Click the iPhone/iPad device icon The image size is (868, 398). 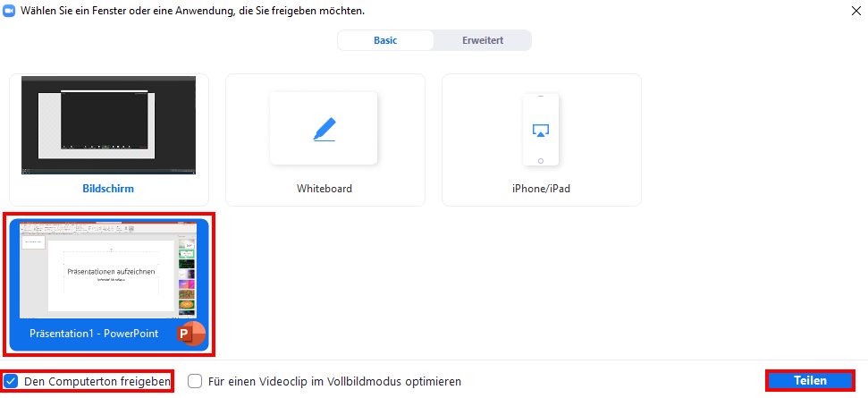pos(541,130)
